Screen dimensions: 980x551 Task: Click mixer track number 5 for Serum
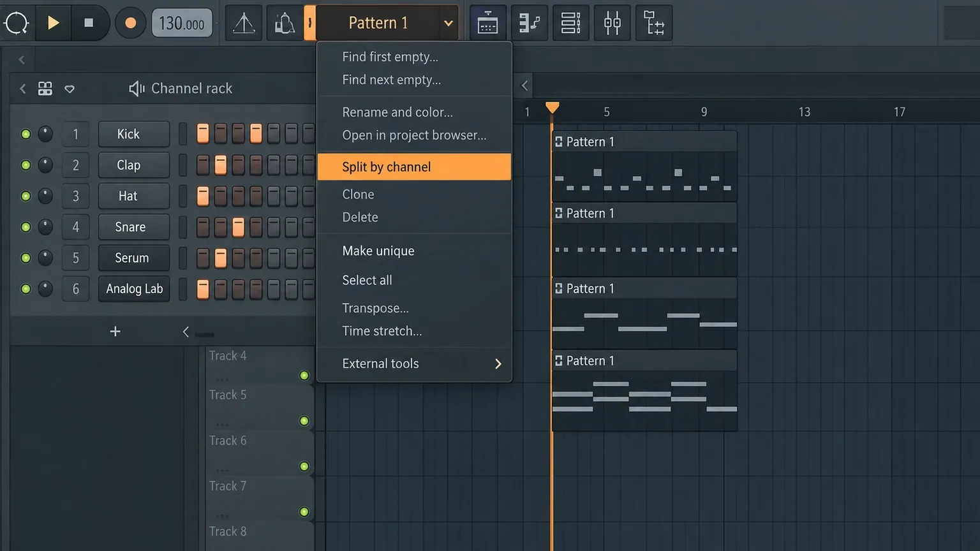[x=75, y=258]
